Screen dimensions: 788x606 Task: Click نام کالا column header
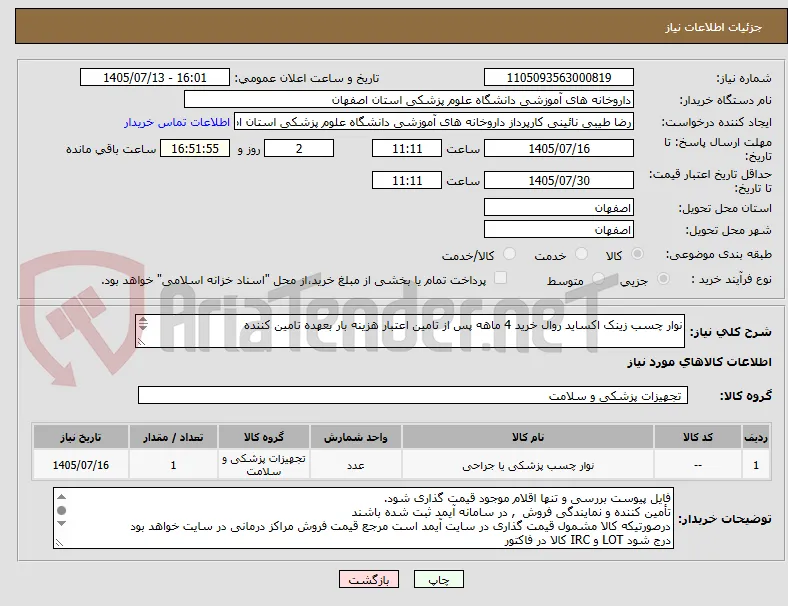coord(528,437)
